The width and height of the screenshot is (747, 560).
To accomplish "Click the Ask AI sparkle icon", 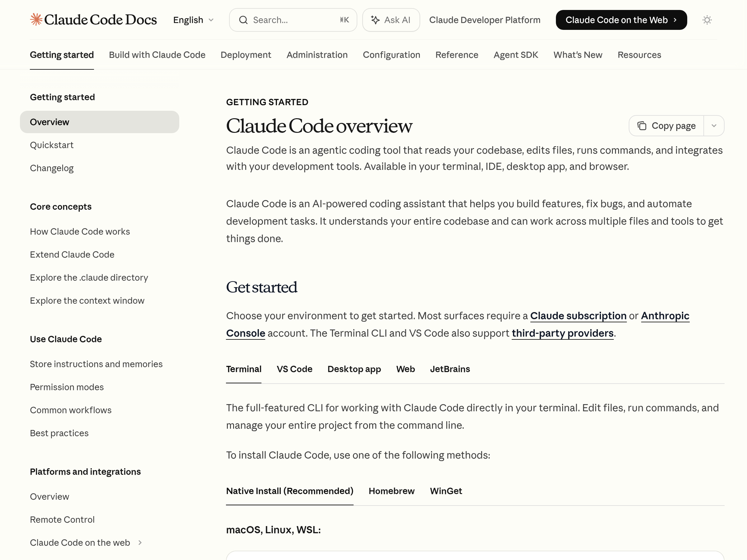I will 375,20.
